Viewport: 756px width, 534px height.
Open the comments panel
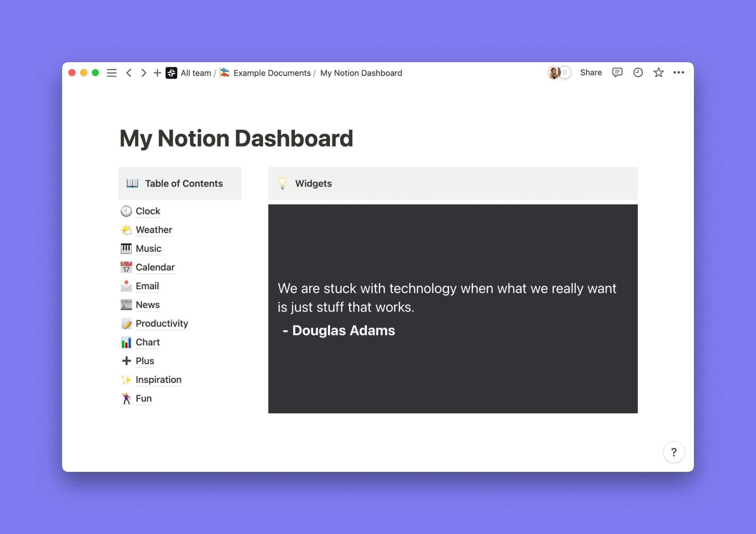click(617, 72)
